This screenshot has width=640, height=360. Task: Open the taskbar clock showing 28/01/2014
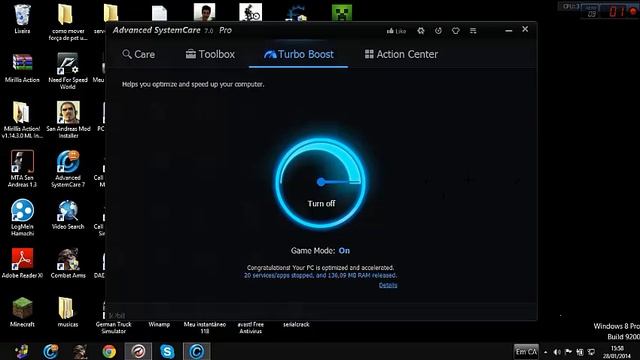pos(617,352)
